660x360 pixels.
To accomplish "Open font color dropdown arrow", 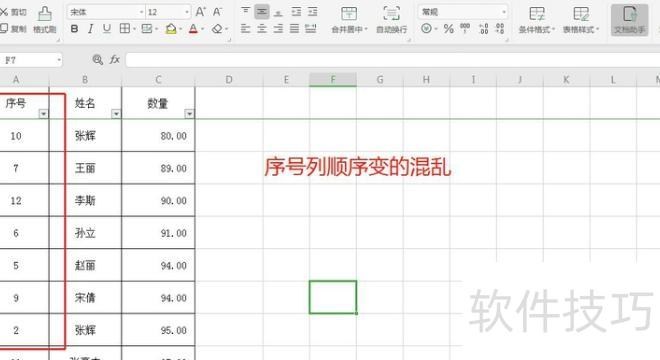I will 202,29.
